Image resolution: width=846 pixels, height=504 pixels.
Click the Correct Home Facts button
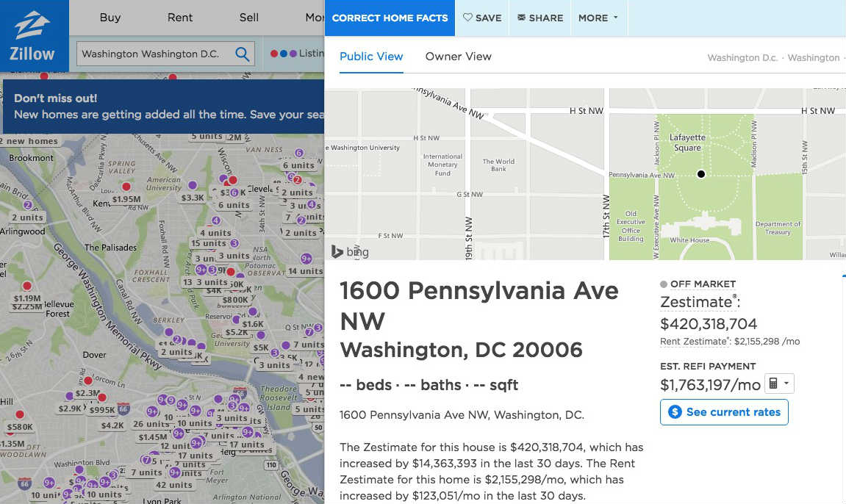pos(390,18)
